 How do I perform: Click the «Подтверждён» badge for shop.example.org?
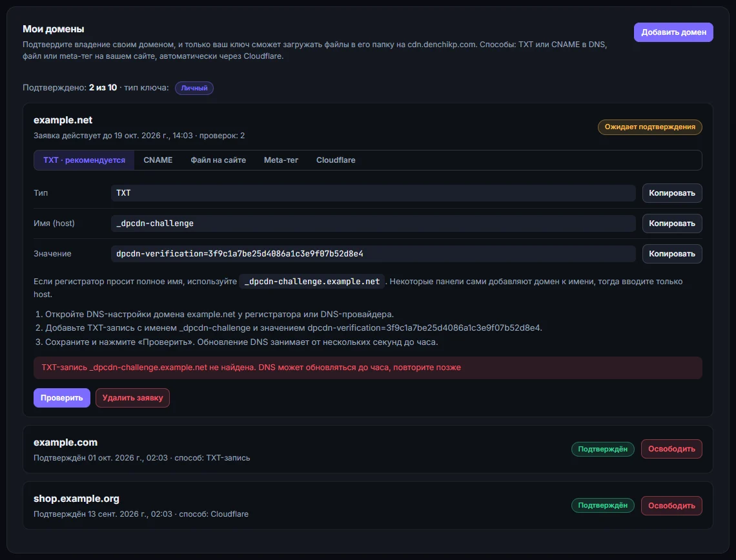(x=603, y=506)
